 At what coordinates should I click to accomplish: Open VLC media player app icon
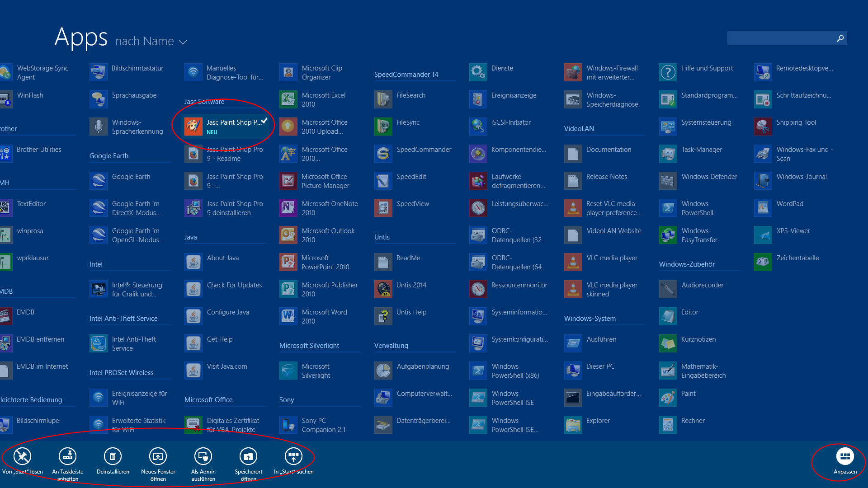tap(573, 262)
